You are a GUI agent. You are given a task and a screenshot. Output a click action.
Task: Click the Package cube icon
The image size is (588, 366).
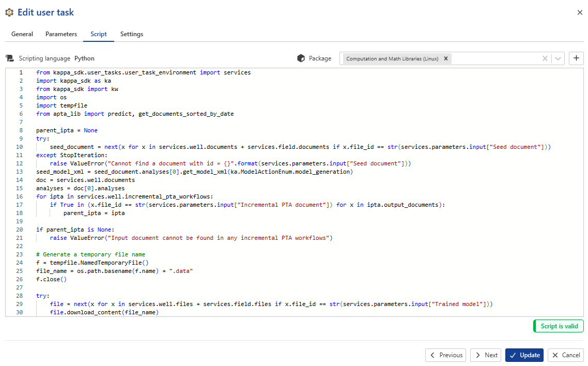click(x=301, y=58)
